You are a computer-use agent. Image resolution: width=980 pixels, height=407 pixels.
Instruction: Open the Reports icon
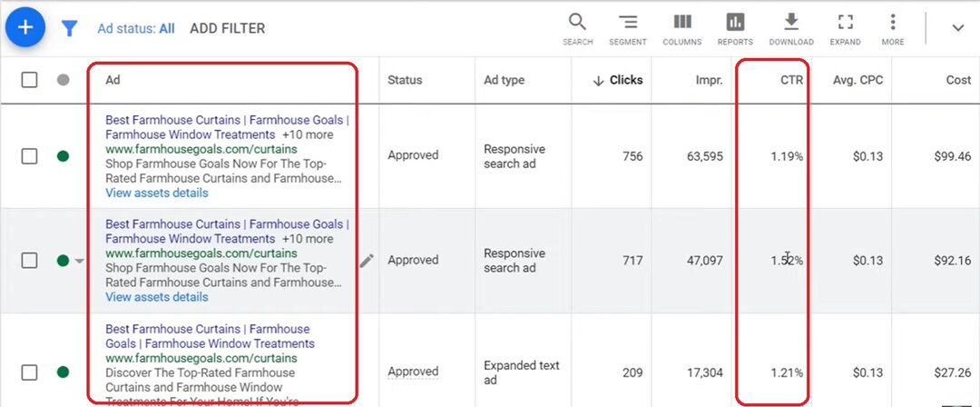click(735, 28)
